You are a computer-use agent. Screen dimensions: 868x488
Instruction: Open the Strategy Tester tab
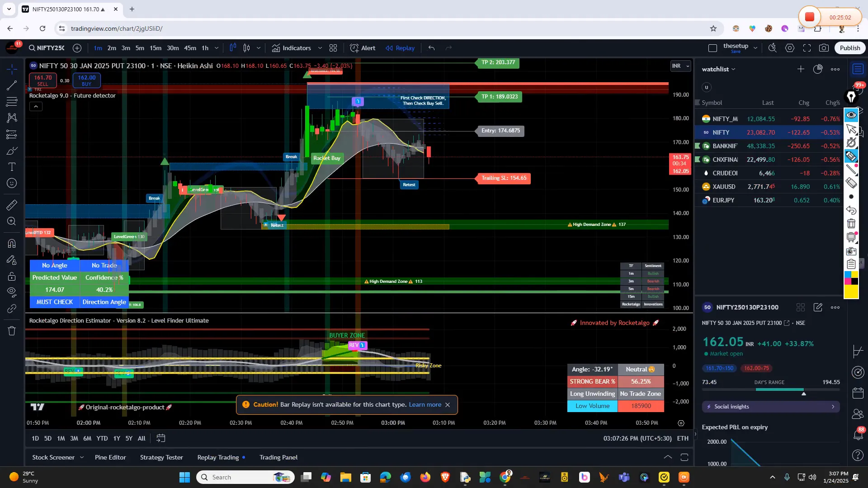pos(161,457)
